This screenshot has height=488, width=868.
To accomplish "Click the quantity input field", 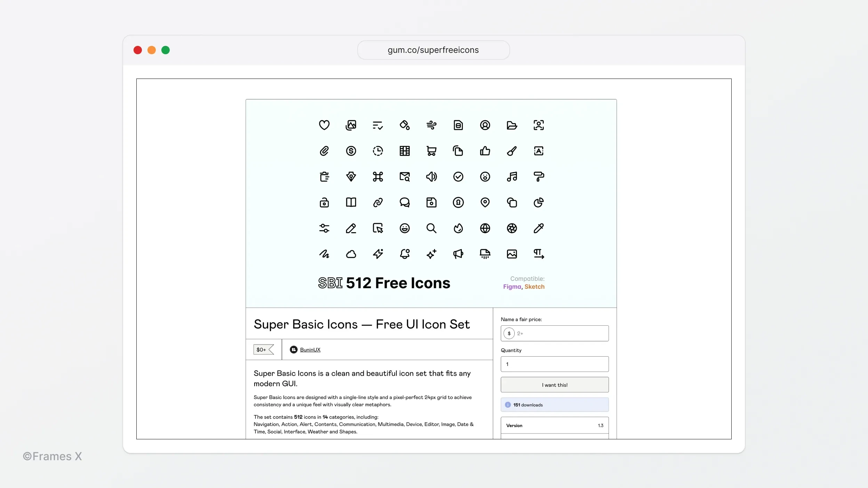I will tap(554, 364).
